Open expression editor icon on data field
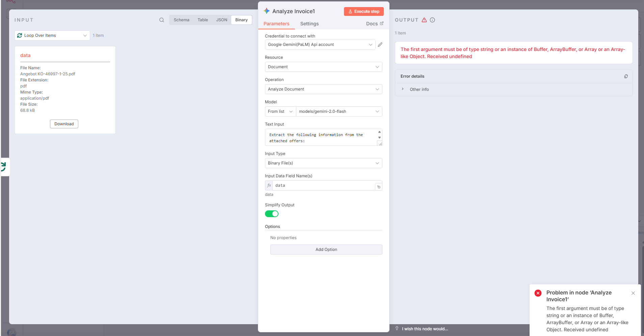 [x=379, y=187]
